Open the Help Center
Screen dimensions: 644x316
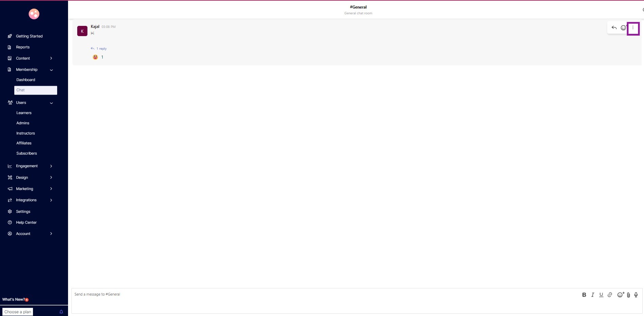[26, 222]
